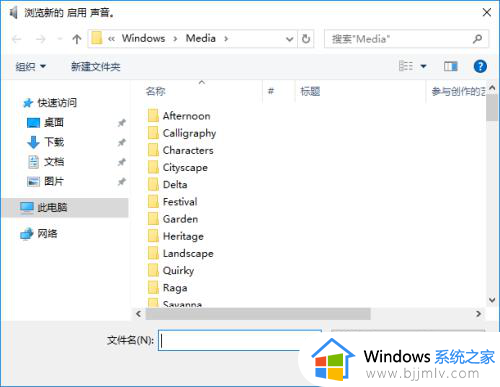Show hidden breadcrumb path chevrons
Screen dimensions: 500x387
pyautogui.click(x=111, y=39)
